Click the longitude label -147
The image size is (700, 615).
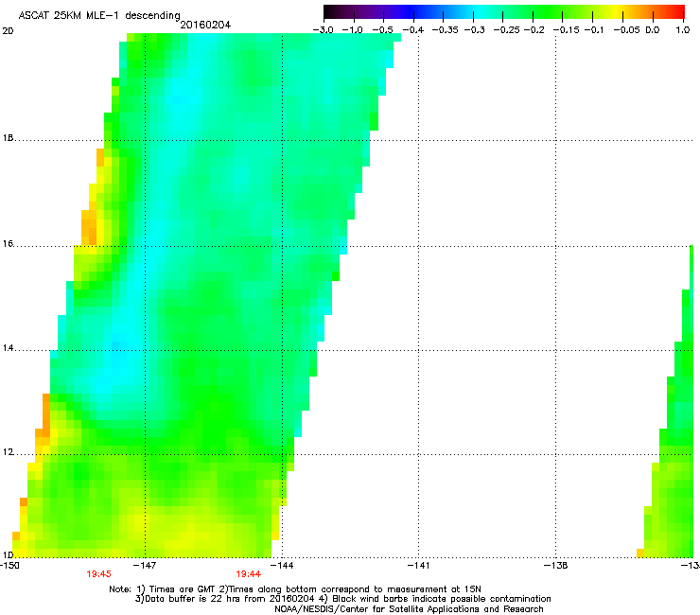(145, 566)
